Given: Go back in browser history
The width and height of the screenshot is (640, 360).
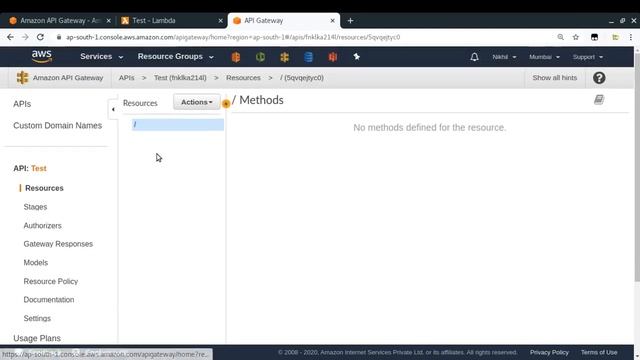Looking at the screenshot, I should 10,37.
